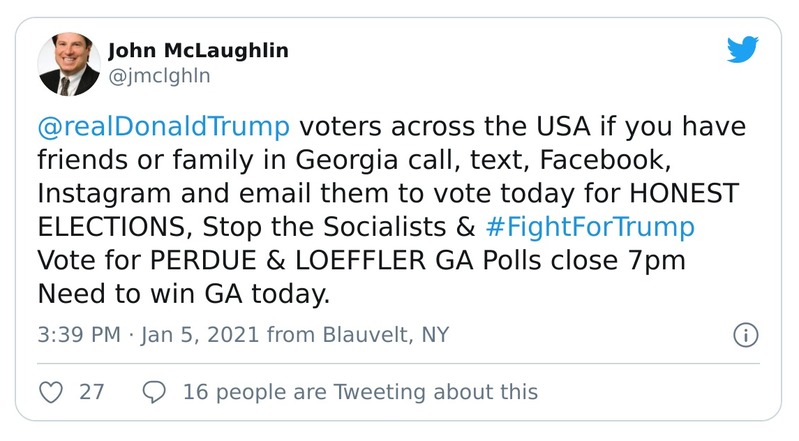Viewport: 799px width, 441px height.
Task: Open the #FightForTrump hashtag
Action: (589, 227)
